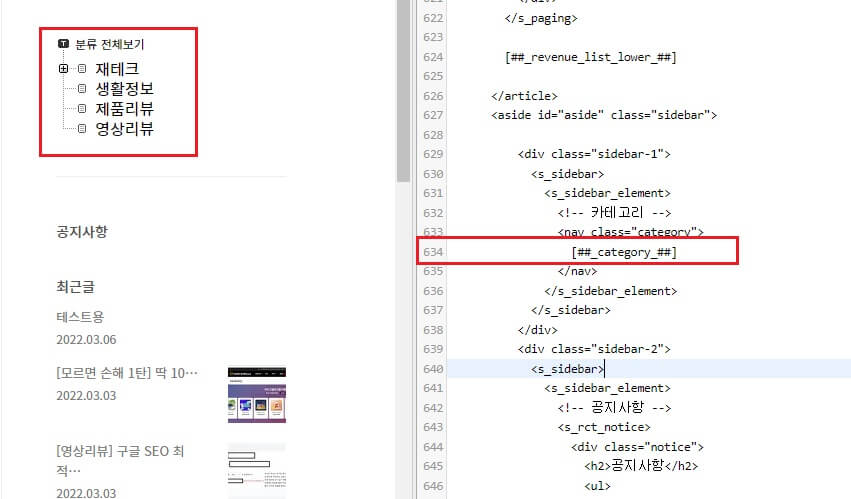851x499 pixels.
Task: Click the <div class="sidebar-2"> code line
Action: [594, 349]
